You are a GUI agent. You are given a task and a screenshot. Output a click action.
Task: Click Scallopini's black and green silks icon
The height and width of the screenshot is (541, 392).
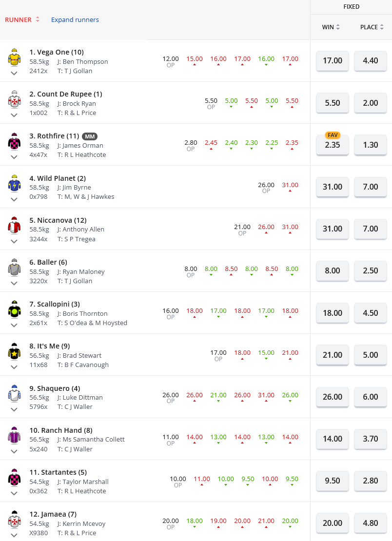coord(14,309)
